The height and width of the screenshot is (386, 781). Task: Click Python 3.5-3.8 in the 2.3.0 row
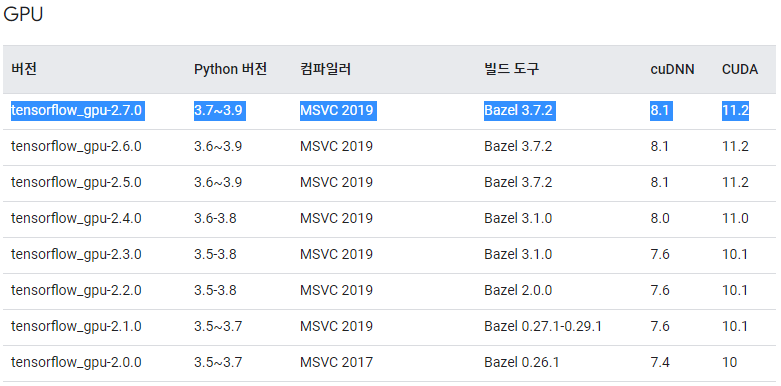coord(215,255)
